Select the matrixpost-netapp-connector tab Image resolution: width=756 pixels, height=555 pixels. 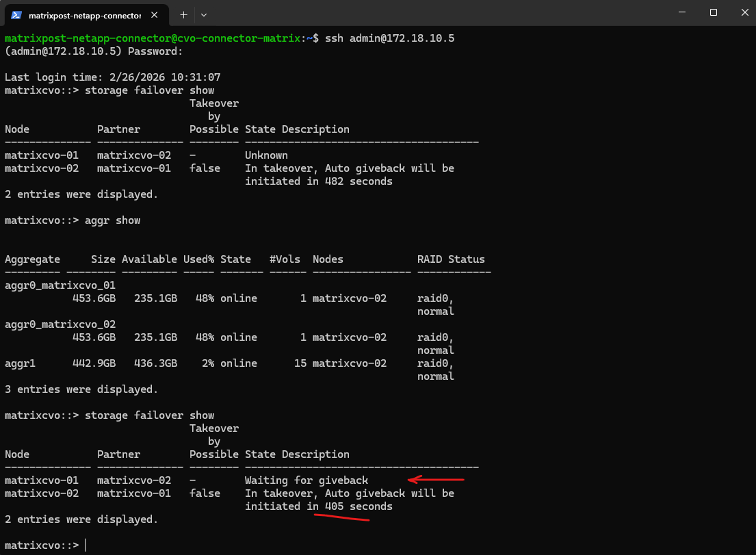[84, 14]
